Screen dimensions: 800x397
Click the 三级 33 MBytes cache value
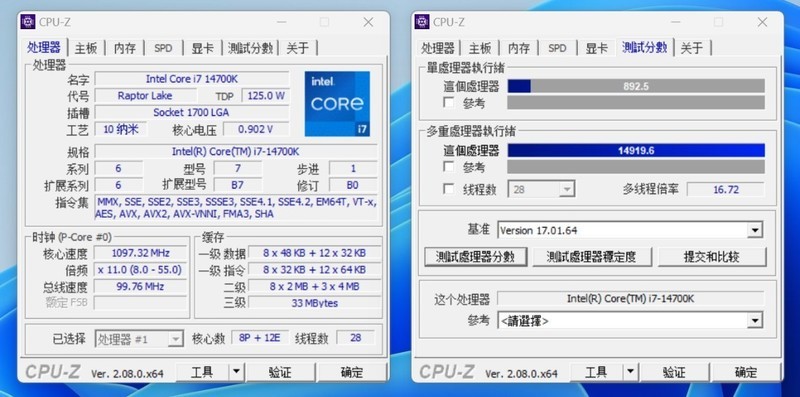[x=314, y=303]
